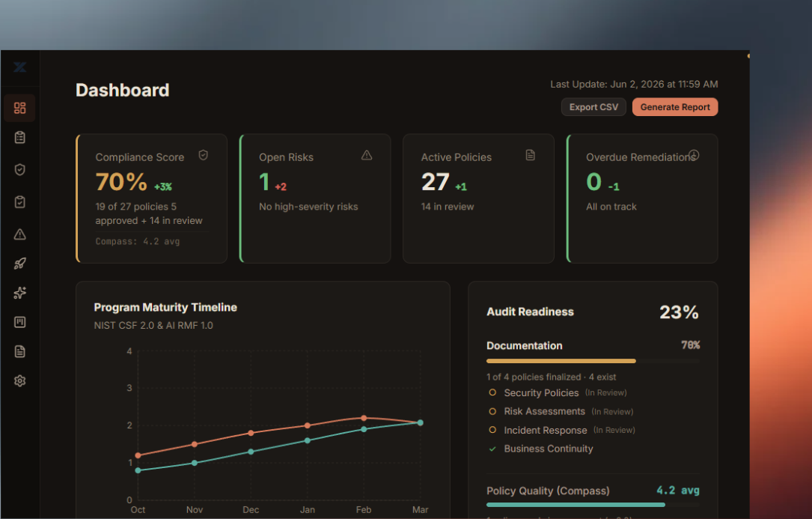Click the Last Update timestamp text
This screenshot has height=519, width=812.
(x=634, y=84)
